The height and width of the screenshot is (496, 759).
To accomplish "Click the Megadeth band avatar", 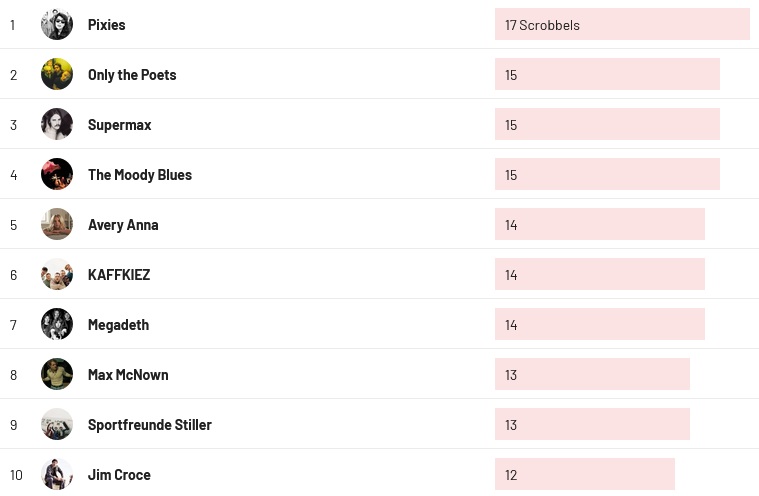I will [x=57, y=324].
